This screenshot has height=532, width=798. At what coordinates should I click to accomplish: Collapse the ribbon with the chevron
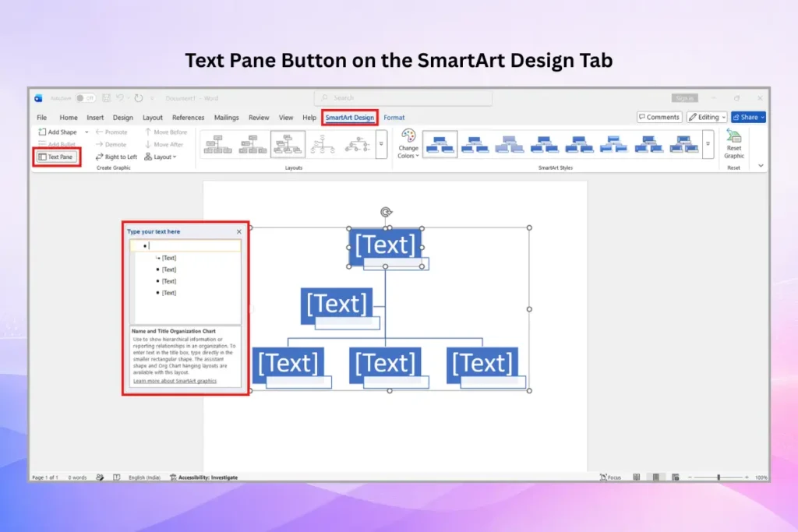pos(761,165)
